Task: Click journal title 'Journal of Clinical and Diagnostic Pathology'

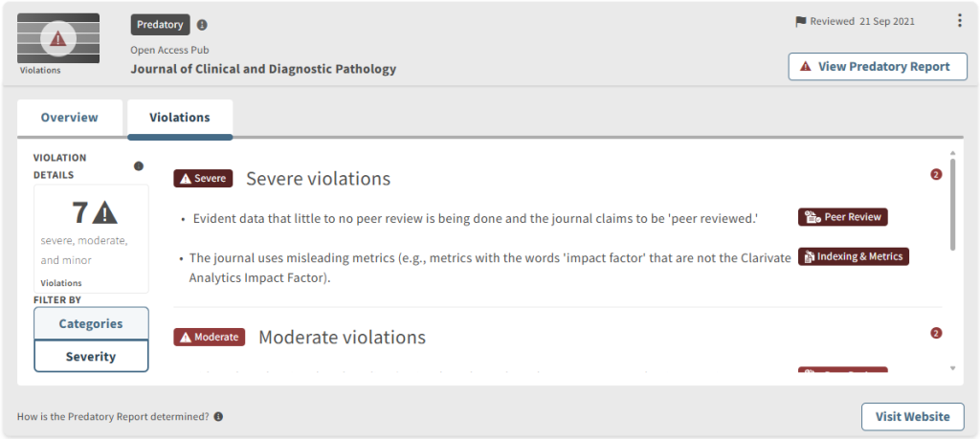Action: [263, 69]
